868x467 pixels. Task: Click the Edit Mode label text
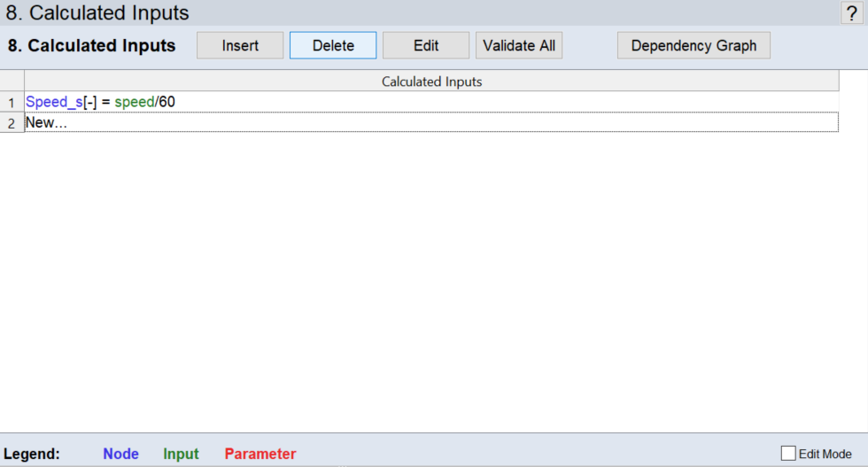[x=825, y=454]
